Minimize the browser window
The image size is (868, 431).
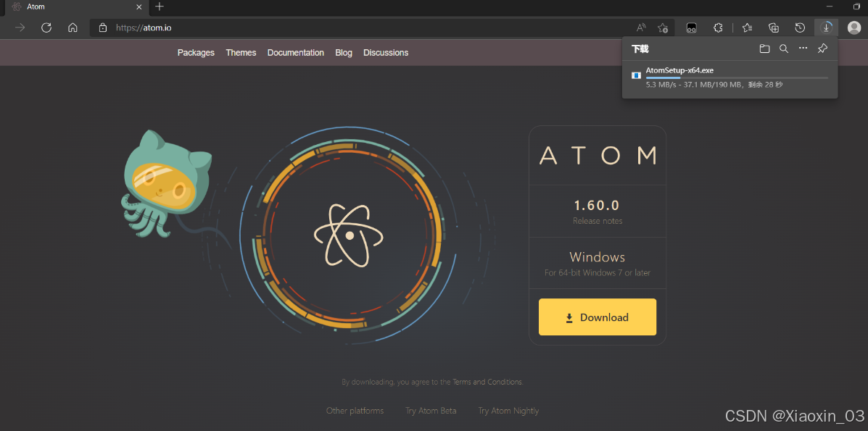click(x=830, y=7)
